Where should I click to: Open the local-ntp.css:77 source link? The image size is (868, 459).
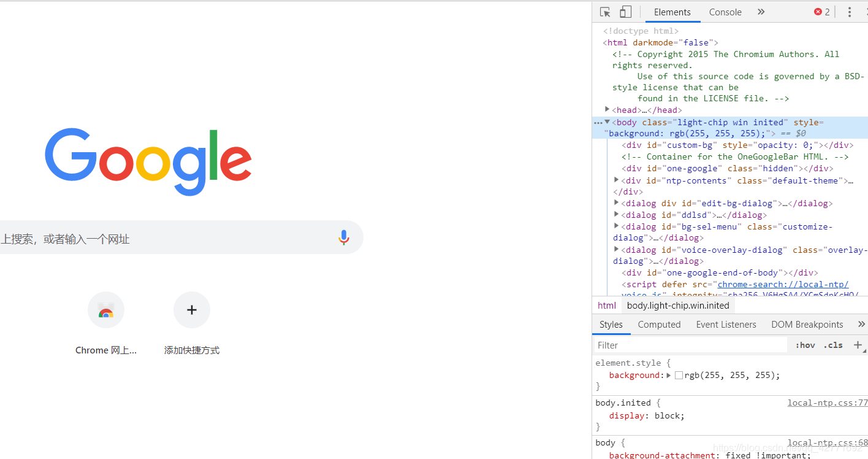828,403
